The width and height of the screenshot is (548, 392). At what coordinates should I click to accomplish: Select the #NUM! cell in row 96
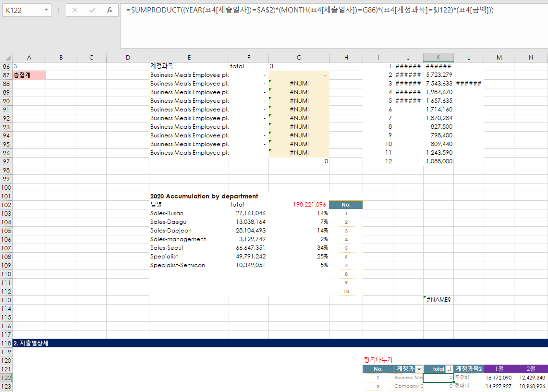tap(299, 153)
